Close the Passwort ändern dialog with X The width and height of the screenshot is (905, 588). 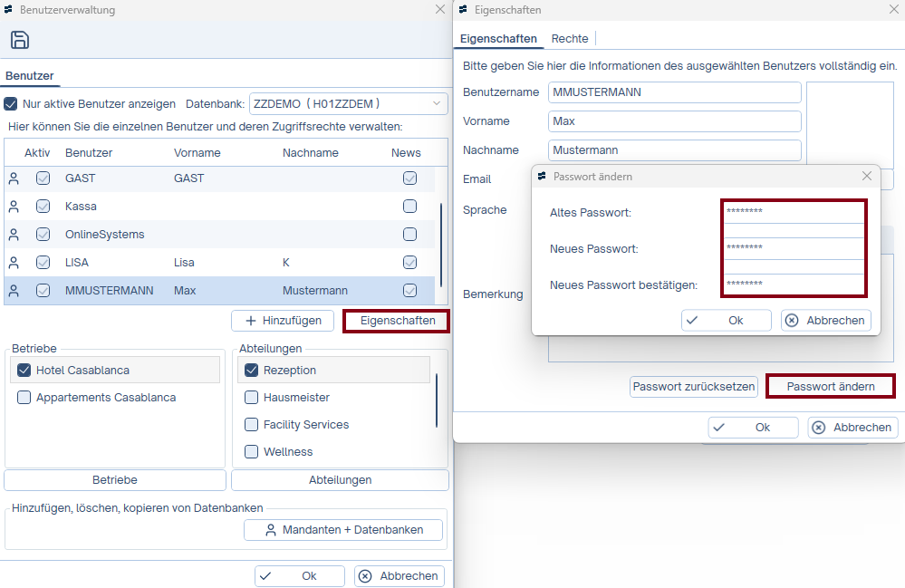point(866,176)
